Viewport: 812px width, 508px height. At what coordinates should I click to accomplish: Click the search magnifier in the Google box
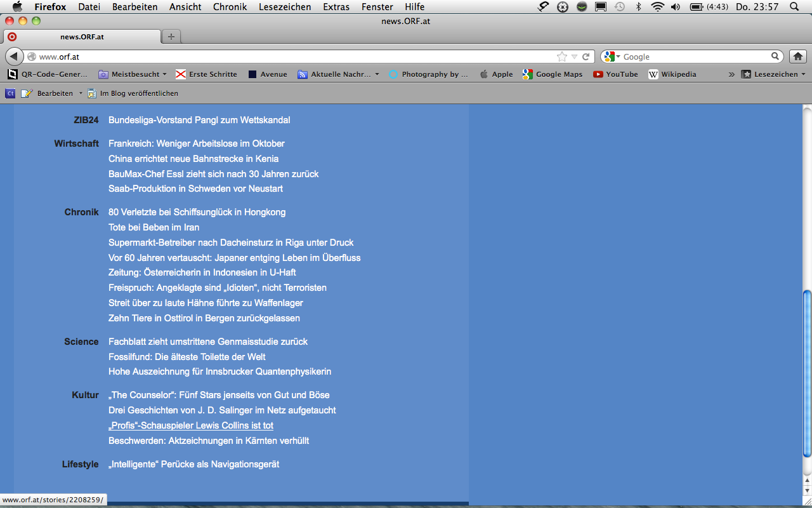(775, 57)
